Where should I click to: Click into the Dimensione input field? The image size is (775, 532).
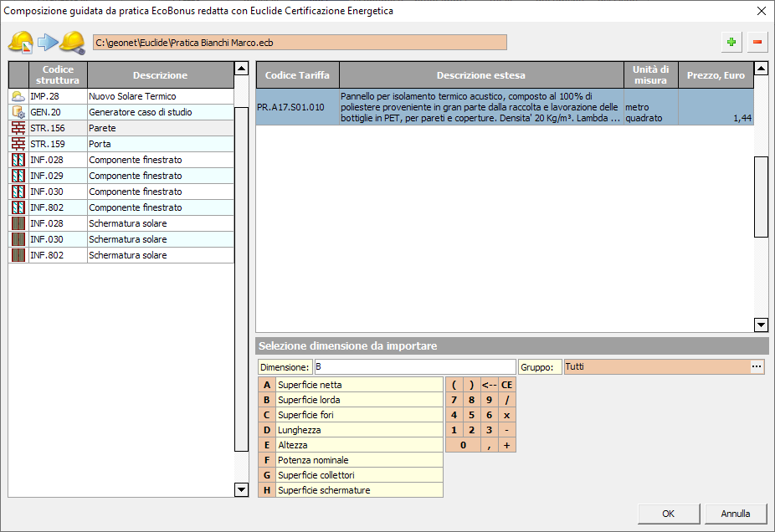(414, 367)
